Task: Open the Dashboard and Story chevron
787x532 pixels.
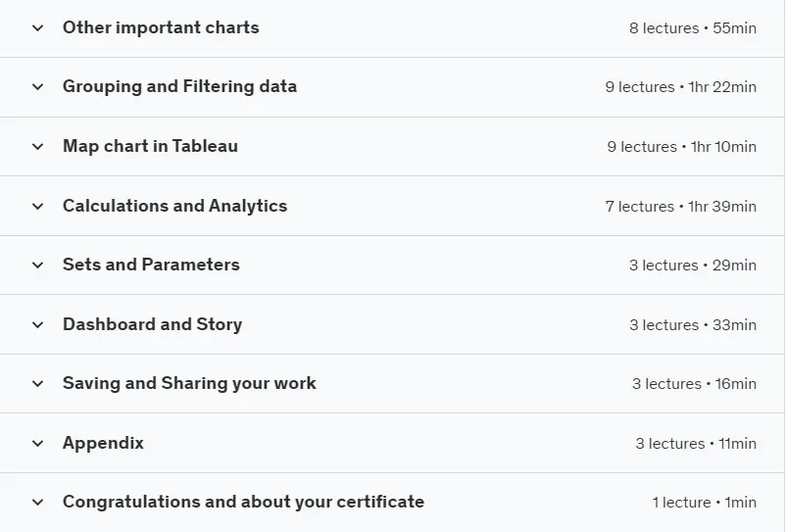Action: pyautogui.click(x=37, y=324)
